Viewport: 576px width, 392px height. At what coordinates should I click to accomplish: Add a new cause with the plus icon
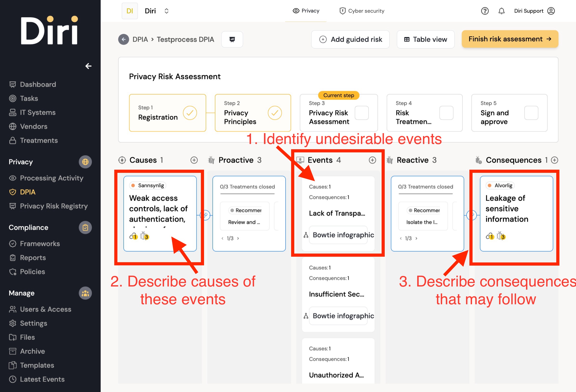coord(194,160)
